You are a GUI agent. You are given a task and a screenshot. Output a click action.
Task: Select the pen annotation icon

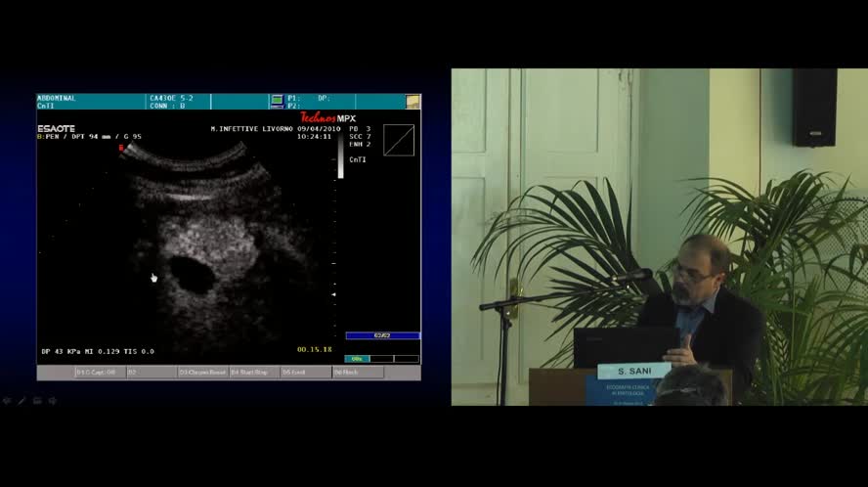click(x=22, y=401)
